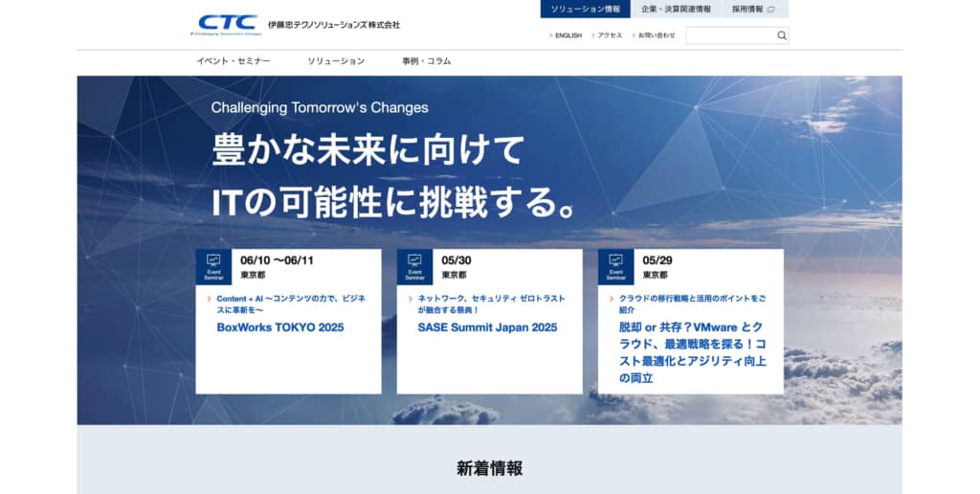Switch site language via ENGLISH link

point(568,35)
